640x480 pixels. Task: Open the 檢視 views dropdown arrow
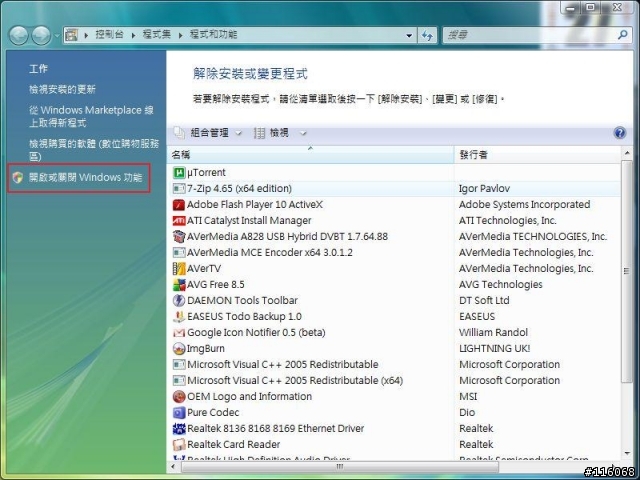click(x=303, y=133)
